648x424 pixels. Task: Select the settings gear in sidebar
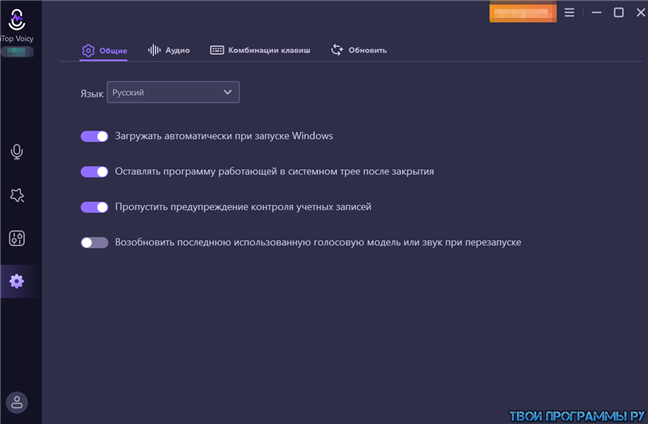(16, 281)
